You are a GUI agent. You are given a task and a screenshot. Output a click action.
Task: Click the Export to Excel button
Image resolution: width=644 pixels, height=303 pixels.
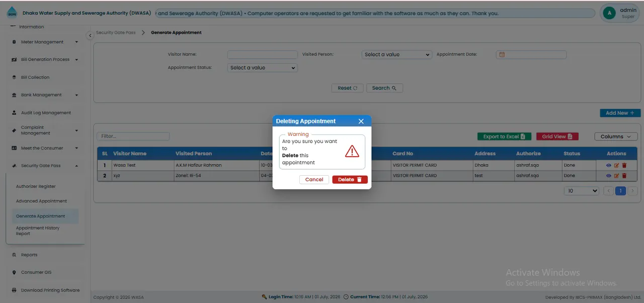[504, 136]
